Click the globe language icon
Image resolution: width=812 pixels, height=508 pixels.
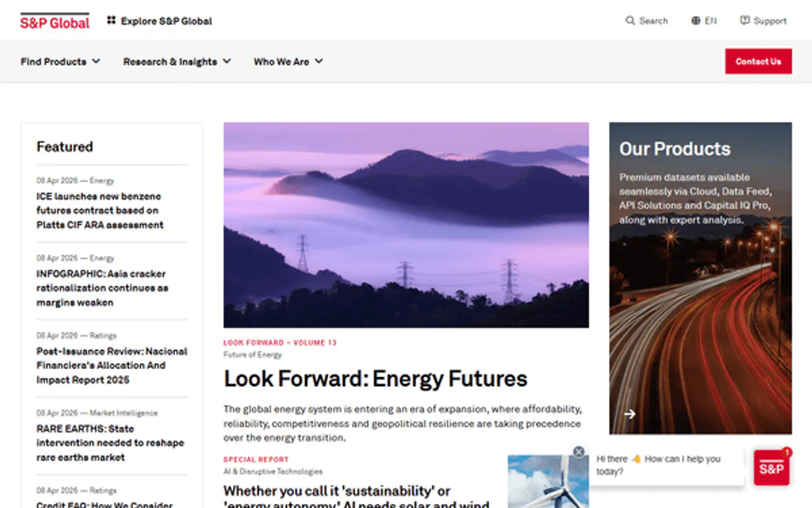coord(696,21)
